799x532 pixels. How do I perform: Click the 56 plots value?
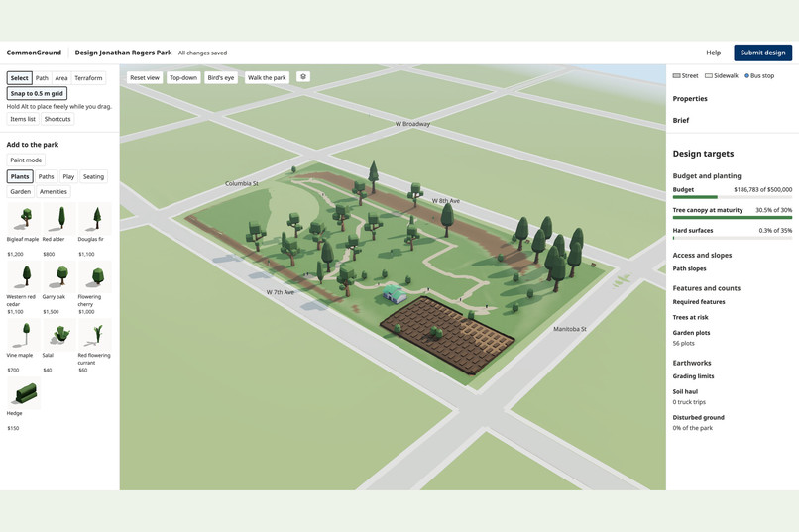coord(683,343)
